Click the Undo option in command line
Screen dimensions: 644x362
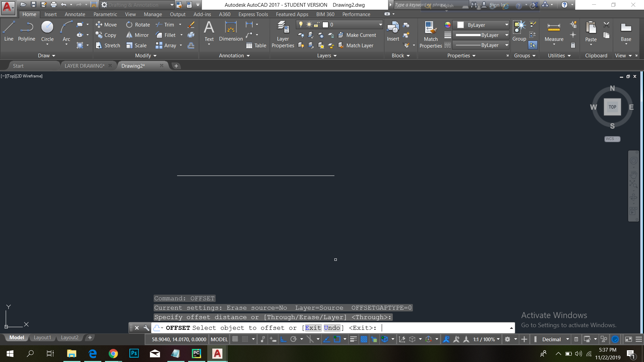(332, 328)
